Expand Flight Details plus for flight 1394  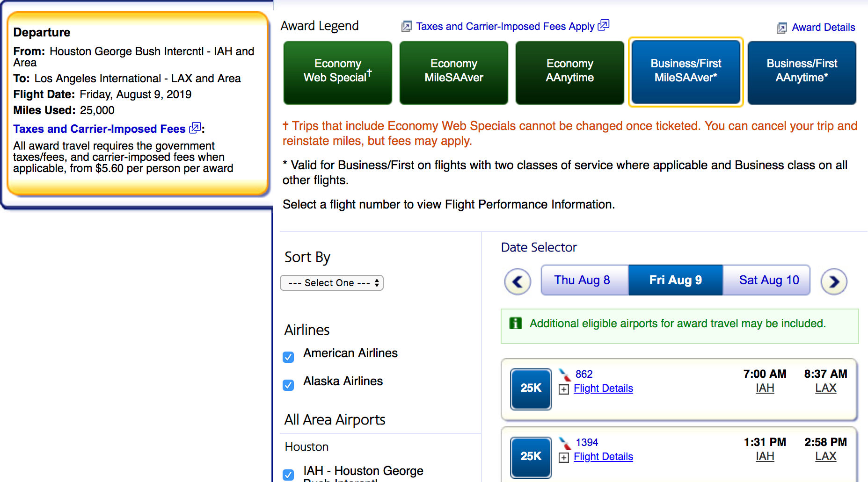pyautogui.click(x=564, y=458)
